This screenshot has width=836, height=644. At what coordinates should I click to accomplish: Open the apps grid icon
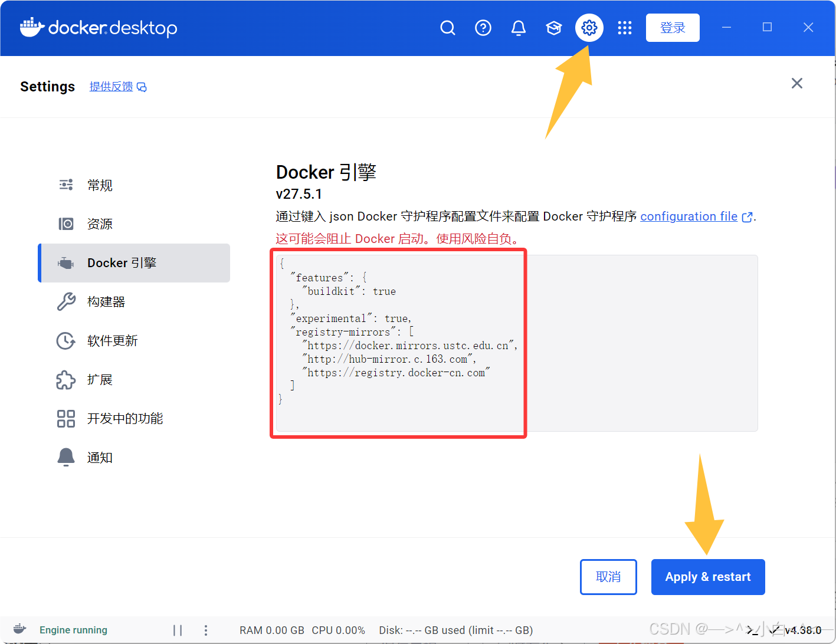624,27
